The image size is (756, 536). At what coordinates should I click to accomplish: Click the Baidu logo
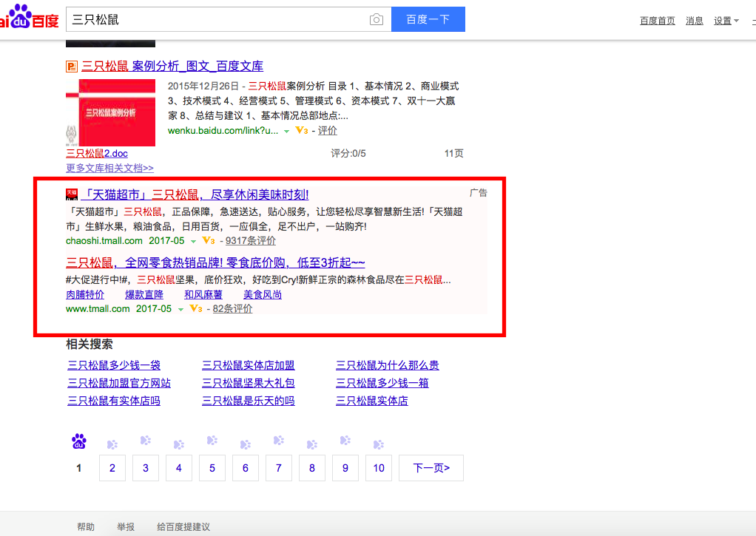[x=30, y=18]
